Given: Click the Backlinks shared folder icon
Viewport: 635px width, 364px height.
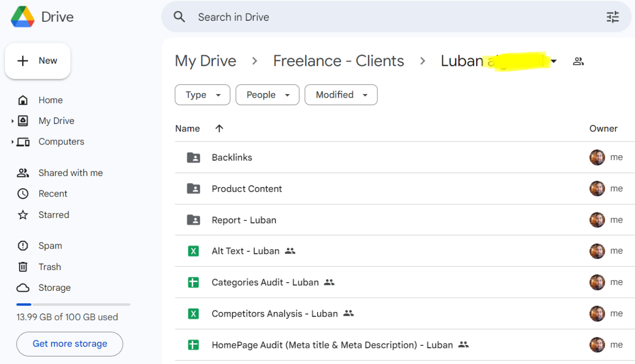Looking at the screenshot, I should pyautogui.click(x=193, y=157).
